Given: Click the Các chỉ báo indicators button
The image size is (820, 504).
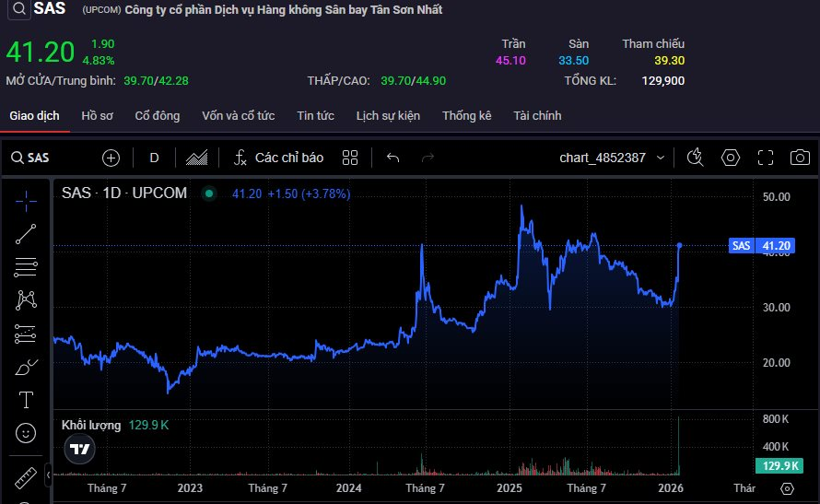Looking at the screenshot, I should point(278,158).
